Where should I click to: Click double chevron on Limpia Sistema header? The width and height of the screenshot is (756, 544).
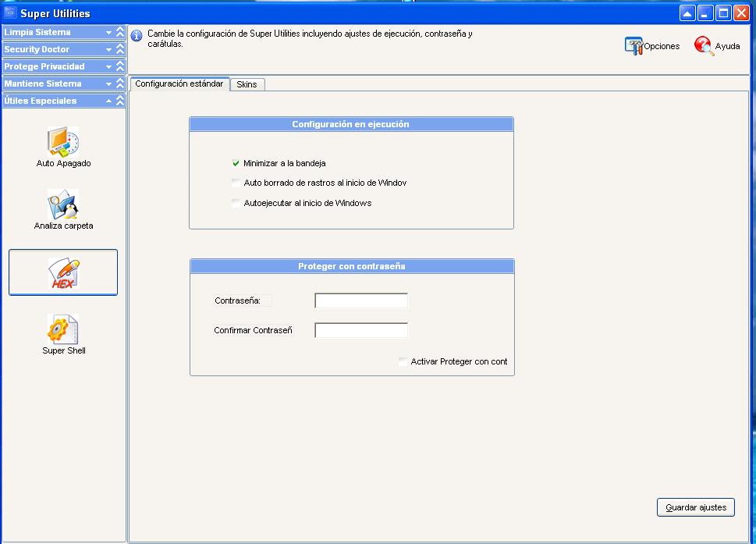pos(120,32)
